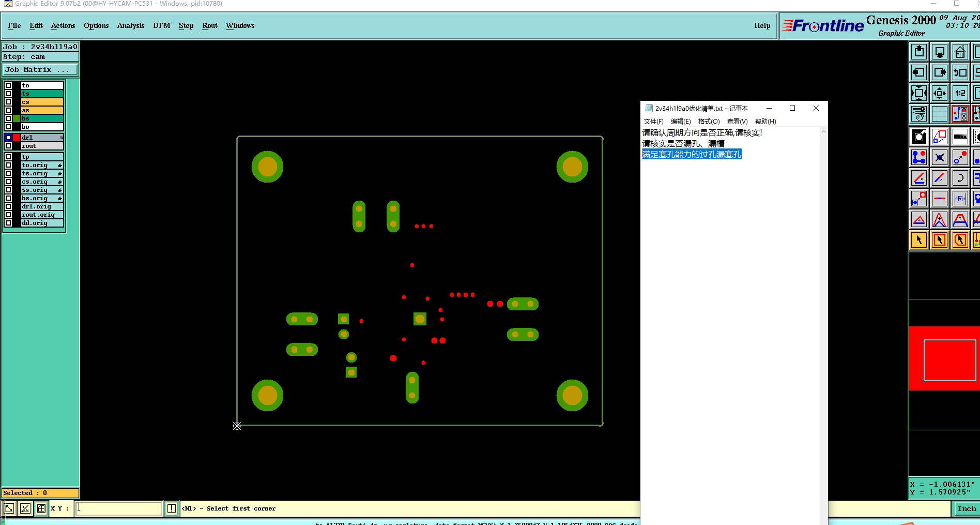Toggle visibility box for layer ts
980x525 pixels.
[8, 94]
